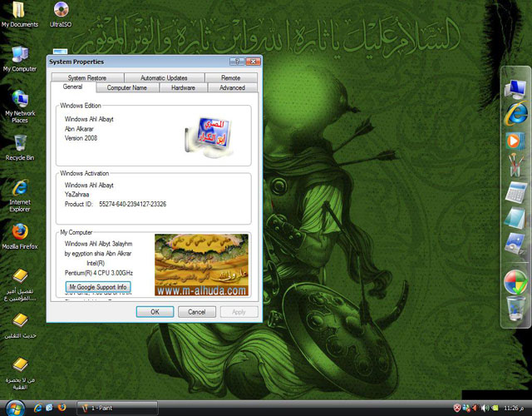
Task: Select Mozilla Firefox desktop icon
Action: [x=20, y=236]
